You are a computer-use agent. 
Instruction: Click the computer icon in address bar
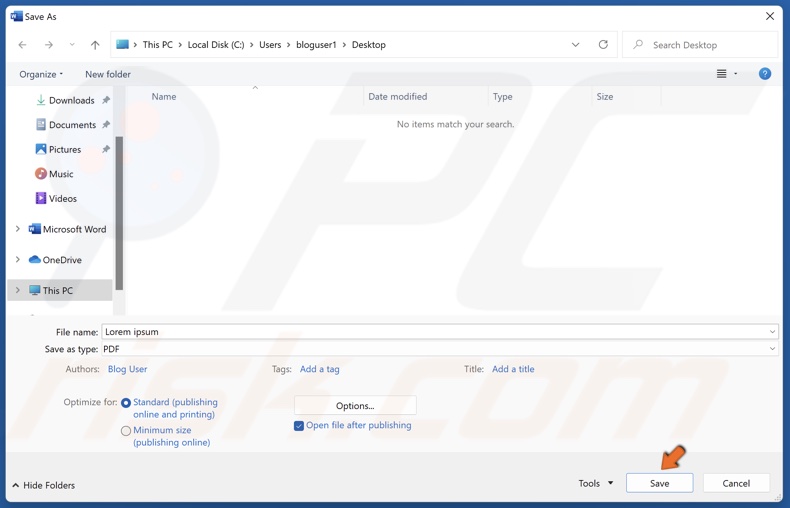coord(122,44)
